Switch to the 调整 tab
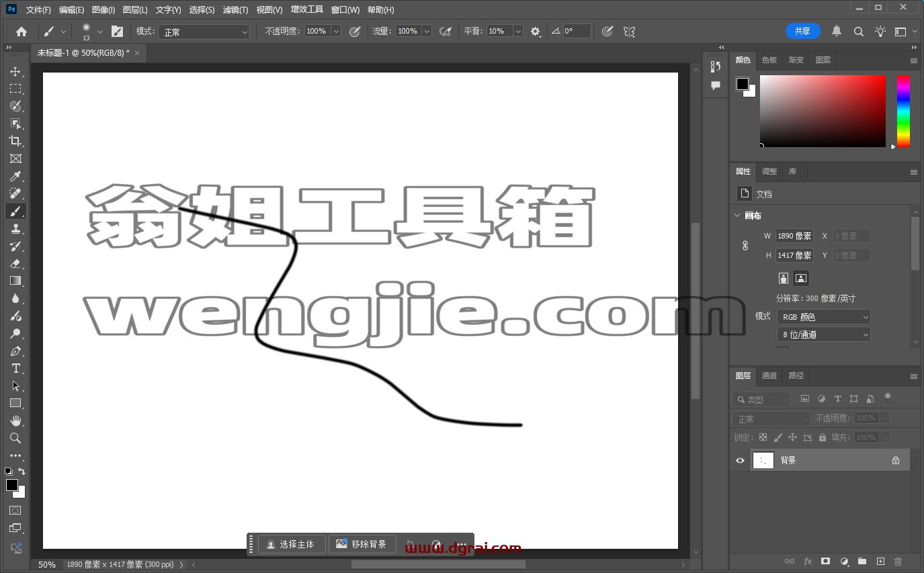This screenshot has height=573, width=924. pyautogui.click(x=769, y=171)
